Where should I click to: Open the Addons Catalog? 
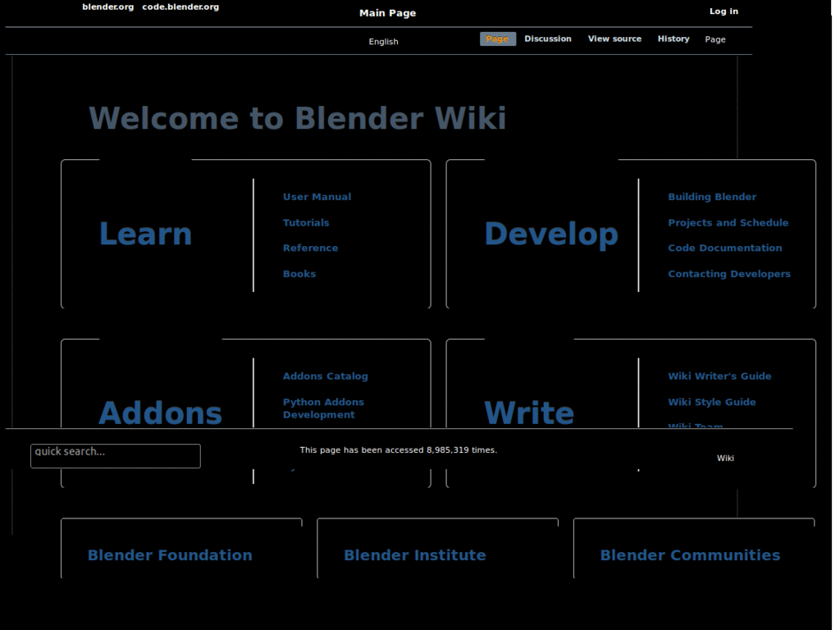click(x=325, y=376)
